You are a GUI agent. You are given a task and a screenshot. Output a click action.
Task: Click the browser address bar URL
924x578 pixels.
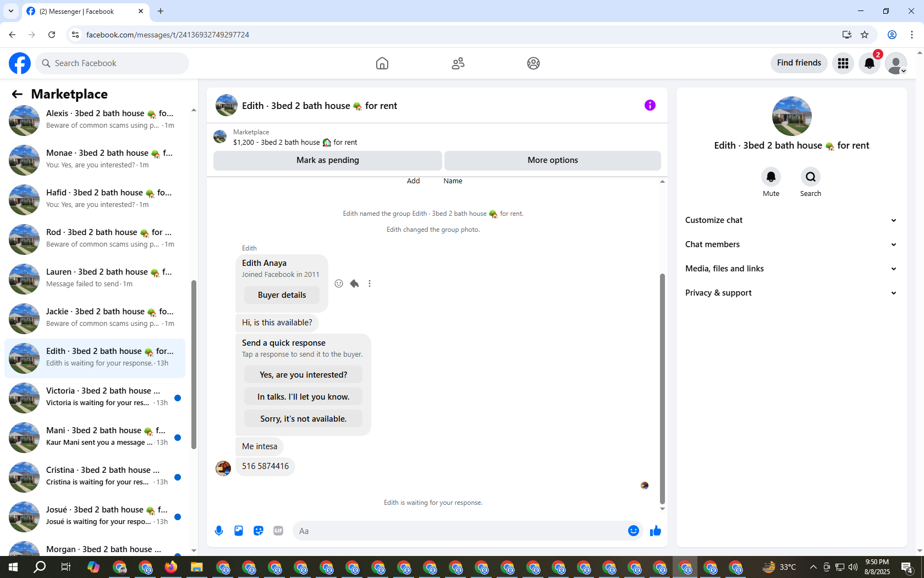168,35
